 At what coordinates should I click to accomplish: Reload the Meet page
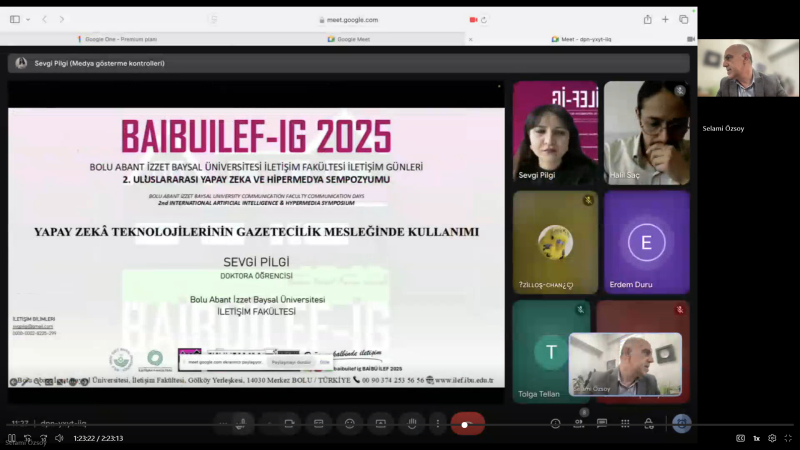tap(484, 20)
